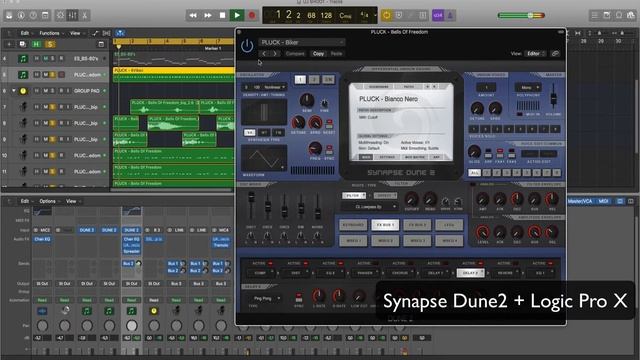Click the Paste button in plugin header
Viewport: 640px width, 360px height.
pyautogui.click(x=336, y=53)
